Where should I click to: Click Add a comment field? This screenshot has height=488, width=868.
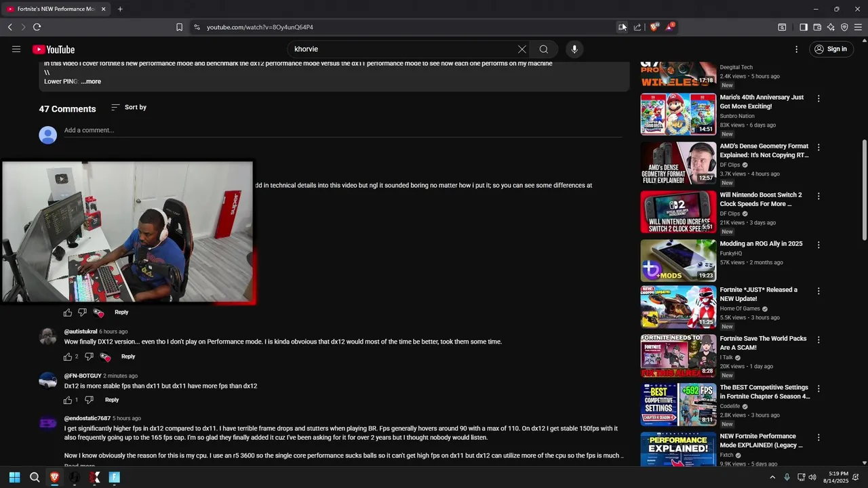[x=342, y=130]
